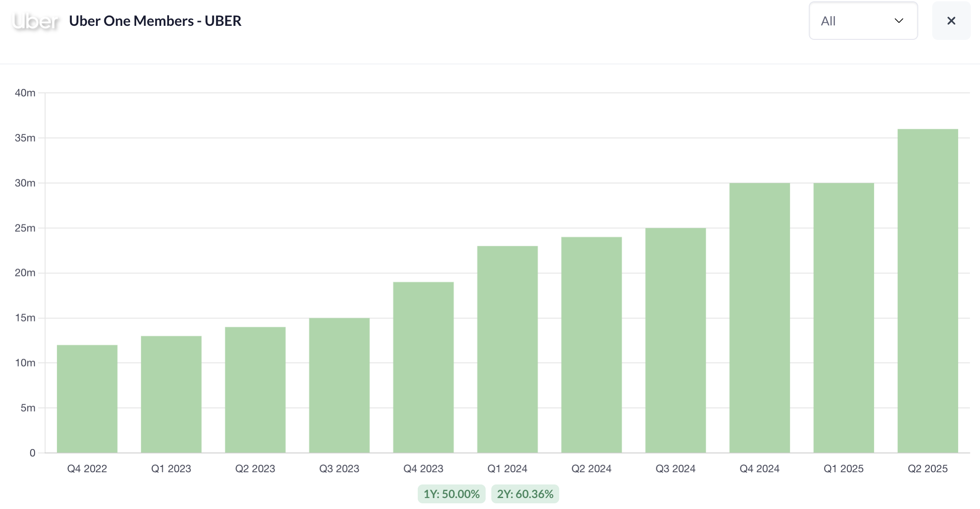Select the Q3 2024 bar
This screenshot has width=980, height=509.
click(676, 340)
